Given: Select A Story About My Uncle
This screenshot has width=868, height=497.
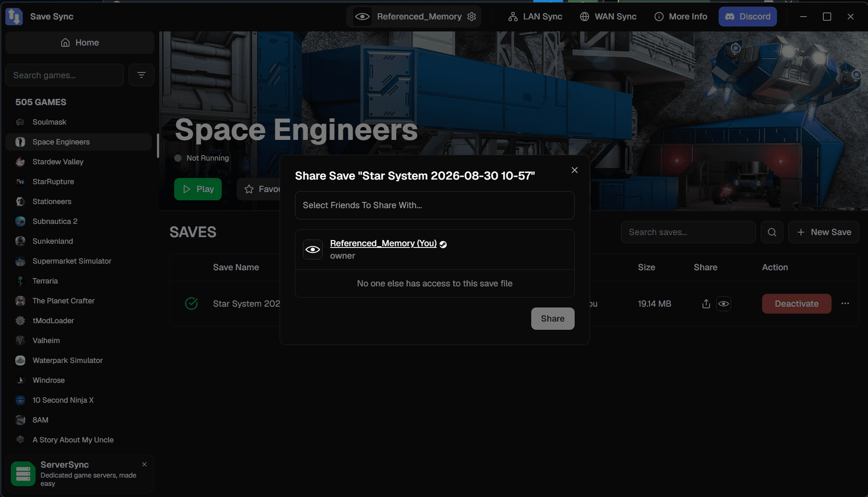Looking at the screenshot, I should (x=79, y=440).
